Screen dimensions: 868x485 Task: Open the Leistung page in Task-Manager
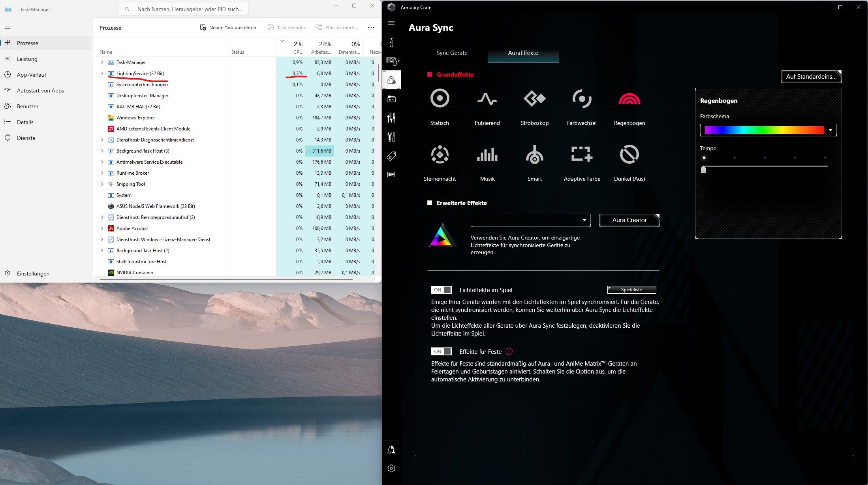click(x=27, y=59)
